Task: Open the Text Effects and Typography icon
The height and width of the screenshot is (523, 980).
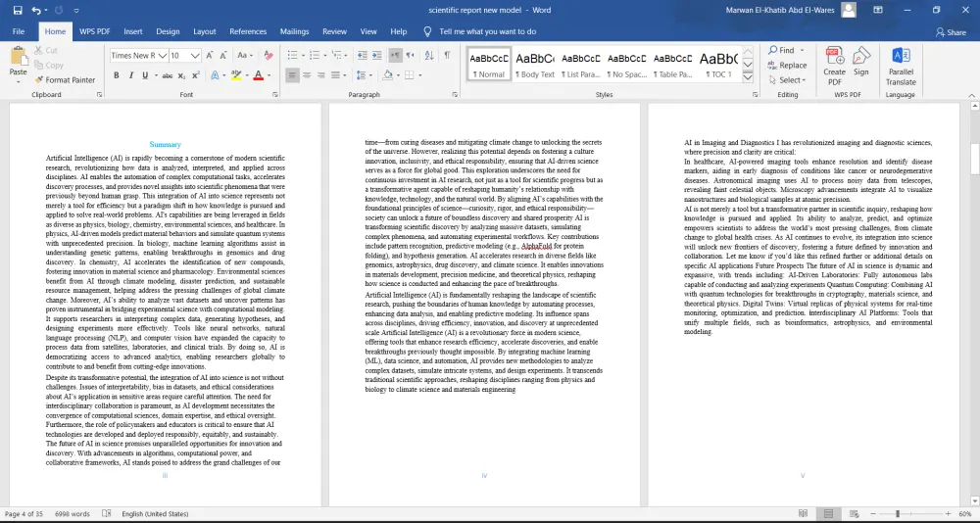Action: coord(215,75)
